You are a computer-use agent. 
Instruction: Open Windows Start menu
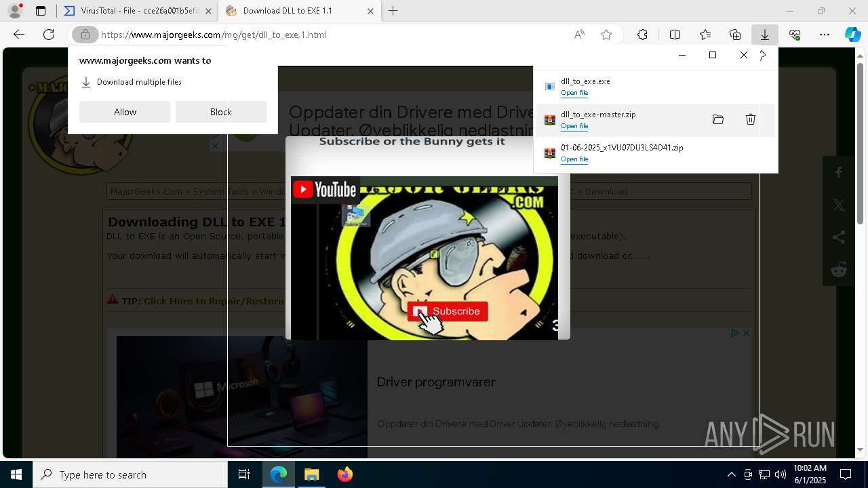click(16, 474)
